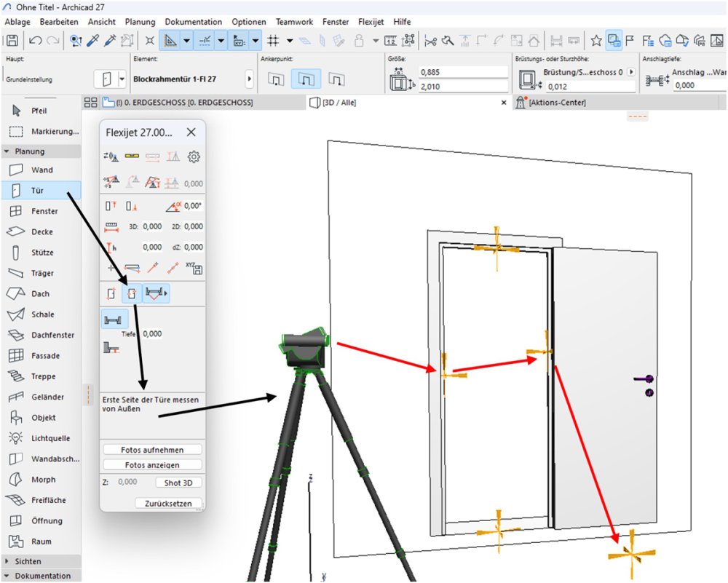The width and height of the screenshot is (728, 583).
Task: Click Zurücksetzen button
Action: [168, 503]
